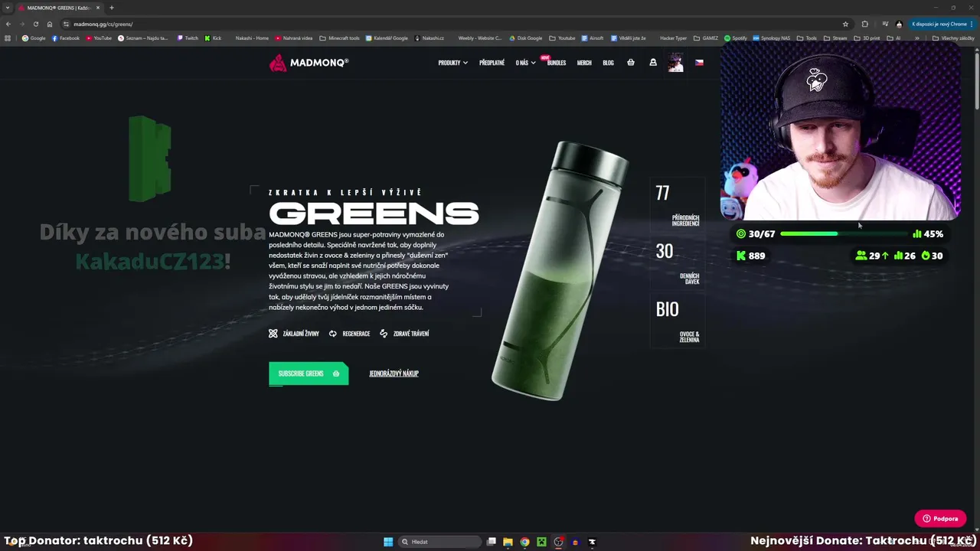Image resolution: width=980 pixels, height=551 pixels.
Task: Click the JEDNORÁZOVÝ NÁKUP link
Action: coord(394,373)
